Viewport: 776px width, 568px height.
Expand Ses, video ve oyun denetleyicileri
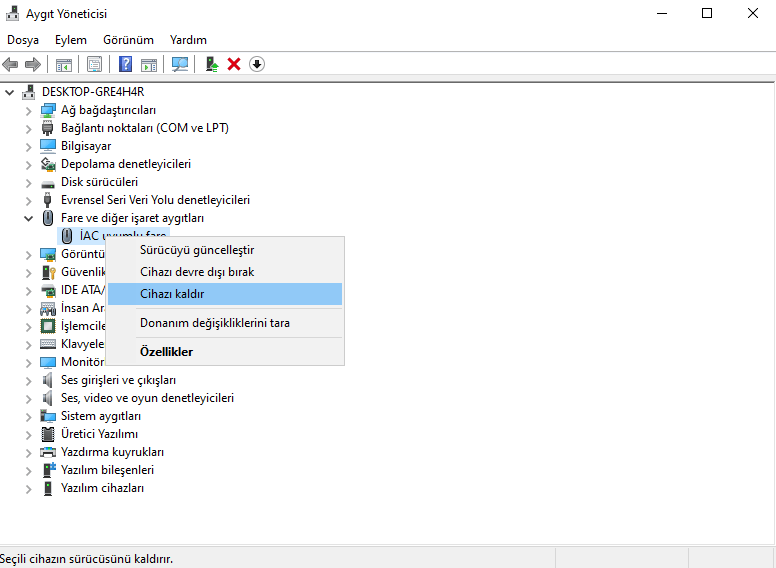tap(29, 398)
